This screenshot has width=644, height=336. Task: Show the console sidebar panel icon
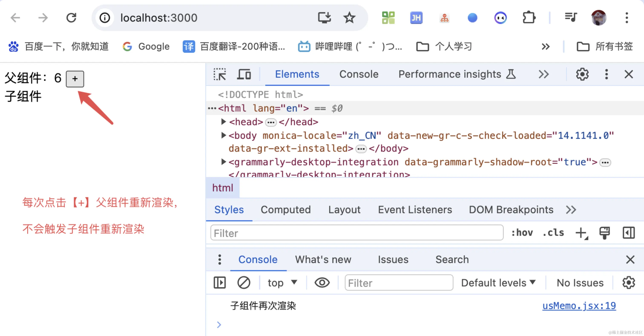tap(220, 283)
